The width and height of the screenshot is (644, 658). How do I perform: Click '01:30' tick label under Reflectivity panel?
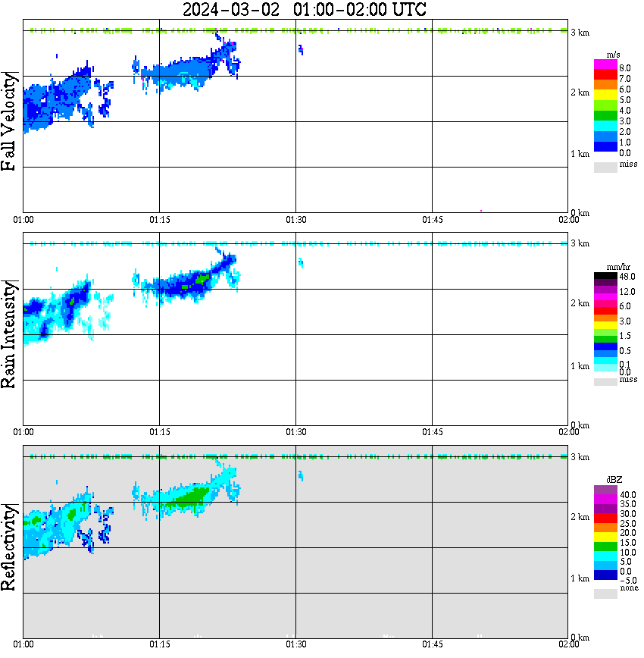click(x=296, y=644)
